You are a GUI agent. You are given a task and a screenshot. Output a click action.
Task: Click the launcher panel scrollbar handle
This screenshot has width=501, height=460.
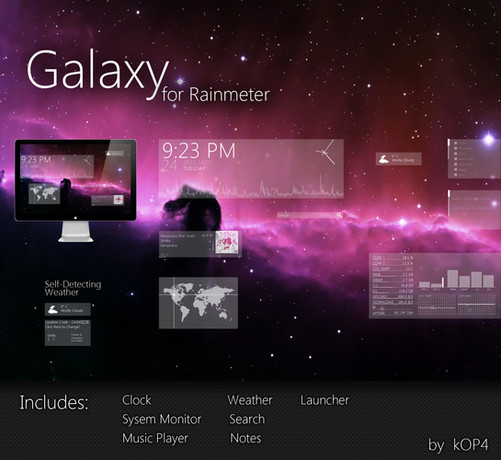tap(449, 142)
